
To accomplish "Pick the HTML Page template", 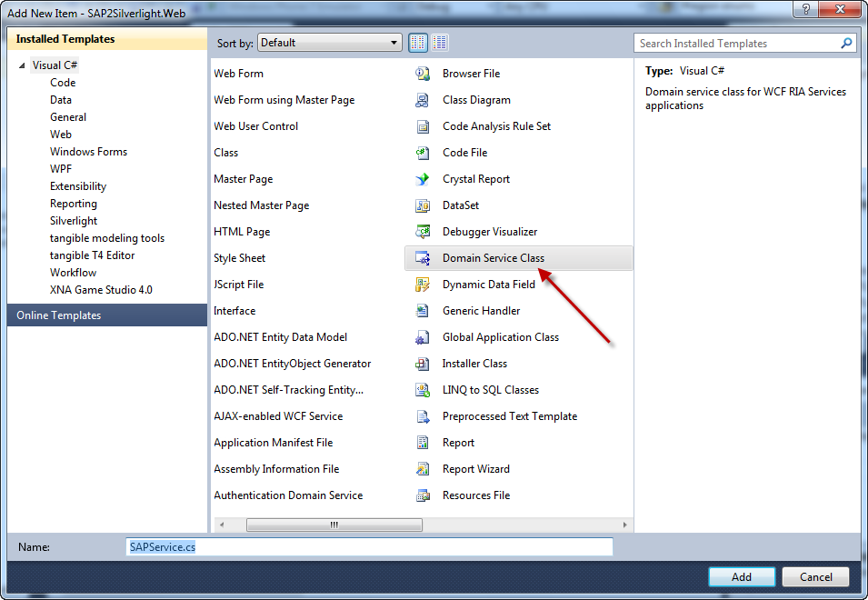I will pos(242,232).
